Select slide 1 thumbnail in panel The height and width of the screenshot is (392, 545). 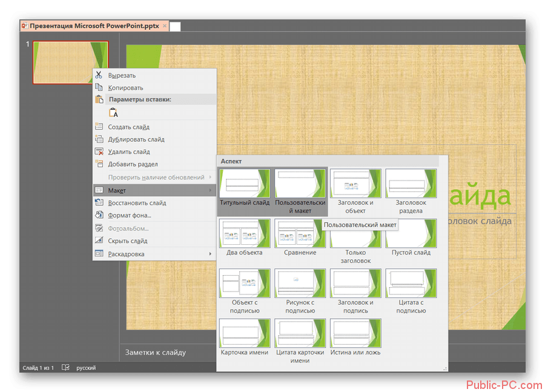(70, 62)
